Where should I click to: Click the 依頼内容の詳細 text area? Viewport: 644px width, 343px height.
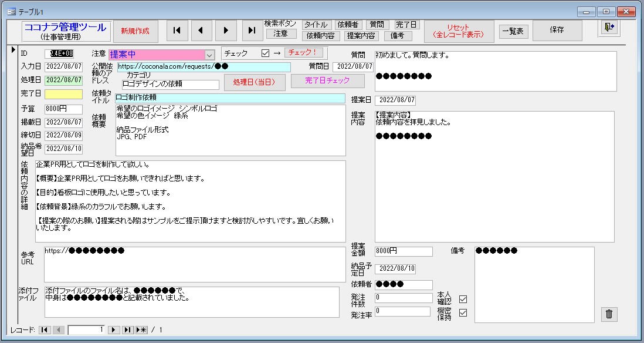[191, 201]
